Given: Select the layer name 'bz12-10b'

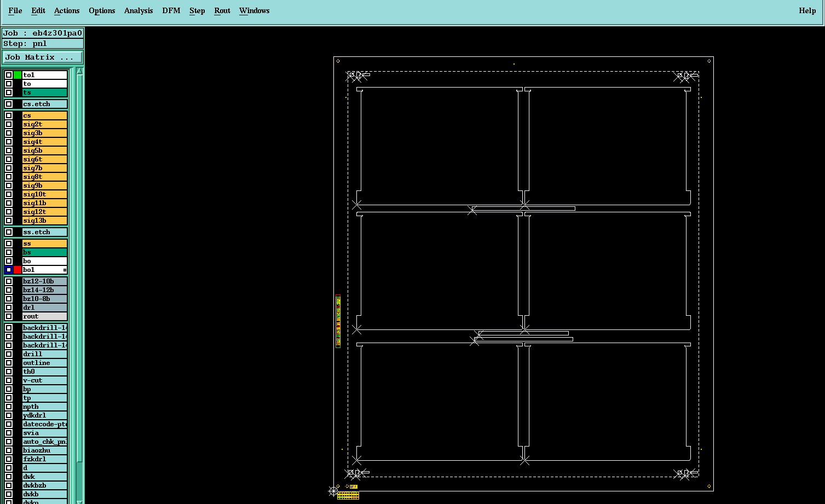Looking at the screenshot, I should tap(44, 281).
